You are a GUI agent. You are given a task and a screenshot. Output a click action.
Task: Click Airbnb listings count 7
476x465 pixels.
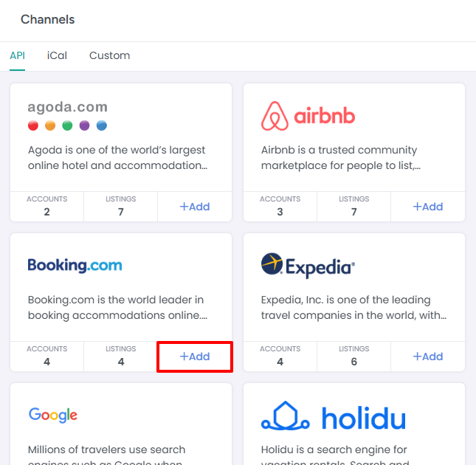(354, 207)
